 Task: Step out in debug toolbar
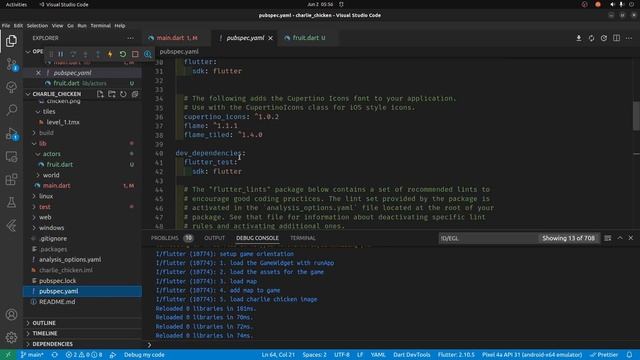(98, 54)
